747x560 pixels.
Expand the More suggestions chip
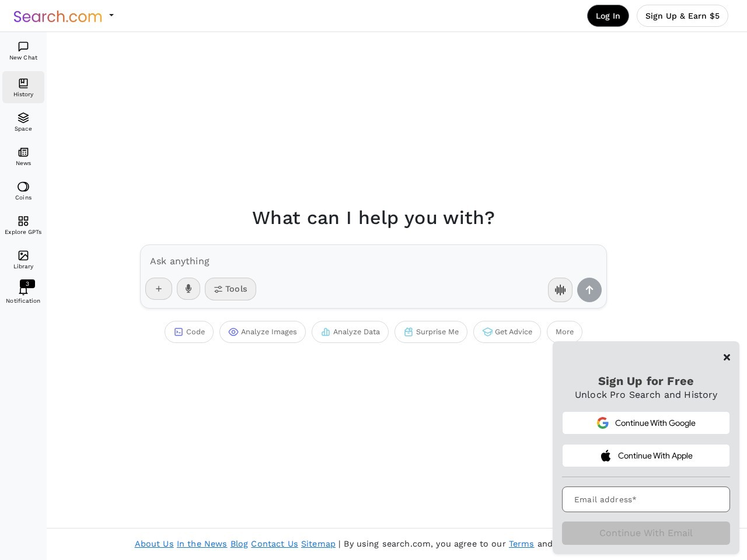click(x=564, y=332)
